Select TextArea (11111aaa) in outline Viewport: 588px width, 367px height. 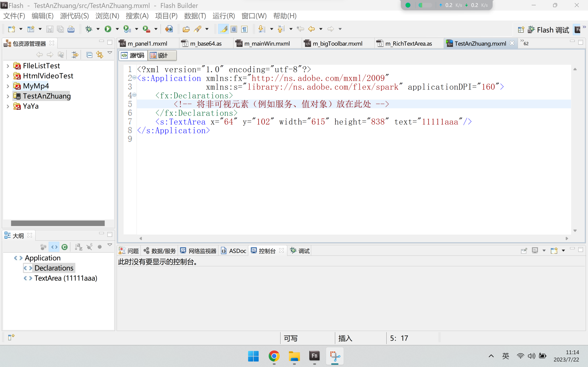(x=66, y=278)
